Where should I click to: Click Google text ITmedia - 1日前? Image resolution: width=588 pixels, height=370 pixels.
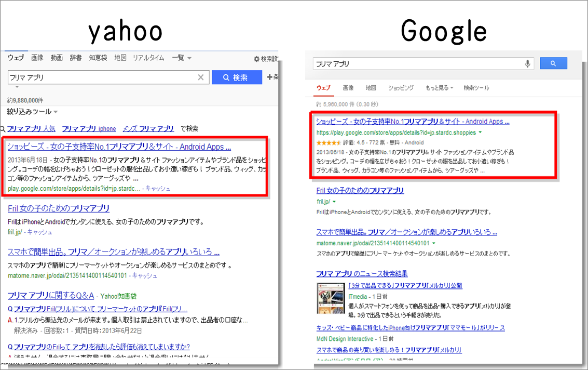coord(368,297)
